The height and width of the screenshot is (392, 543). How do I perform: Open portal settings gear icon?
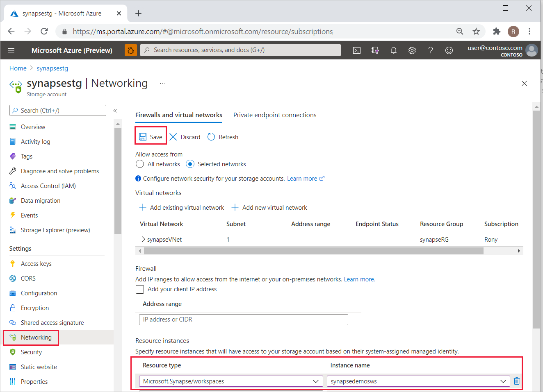(412, 50)
